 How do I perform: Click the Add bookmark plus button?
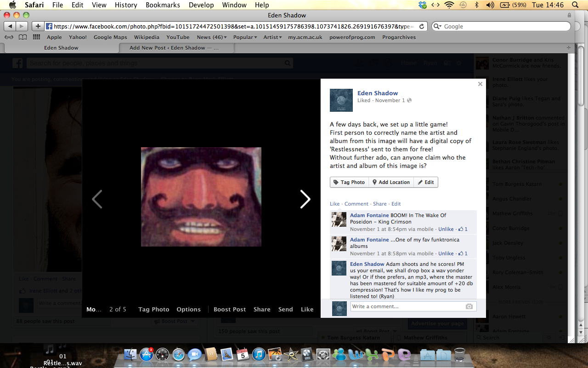click(x=38, y=27)
